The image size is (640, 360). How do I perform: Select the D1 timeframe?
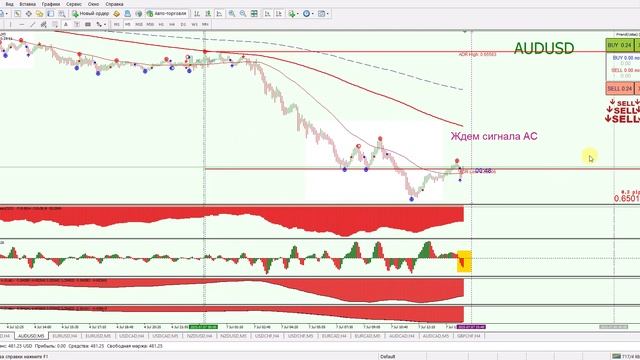(183, 24)
